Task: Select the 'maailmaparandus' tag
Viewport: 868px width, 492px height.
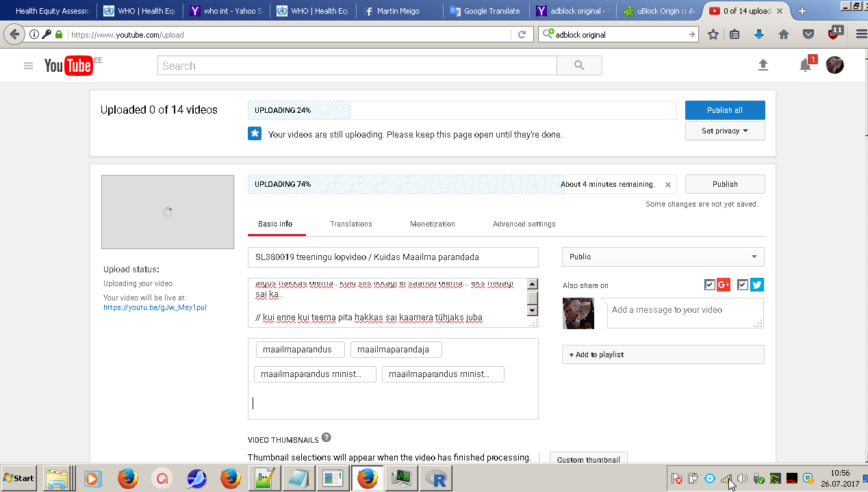Action: point(299,350)
